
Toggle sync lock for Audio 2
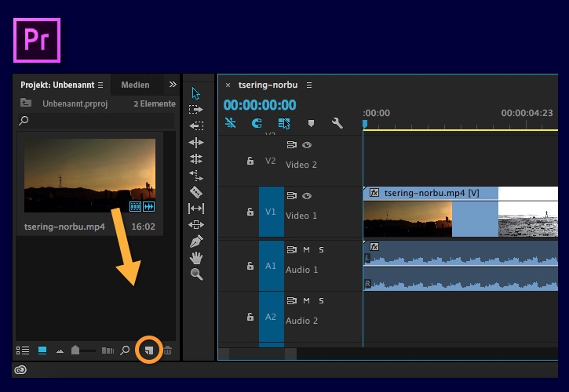click(291, 300)
